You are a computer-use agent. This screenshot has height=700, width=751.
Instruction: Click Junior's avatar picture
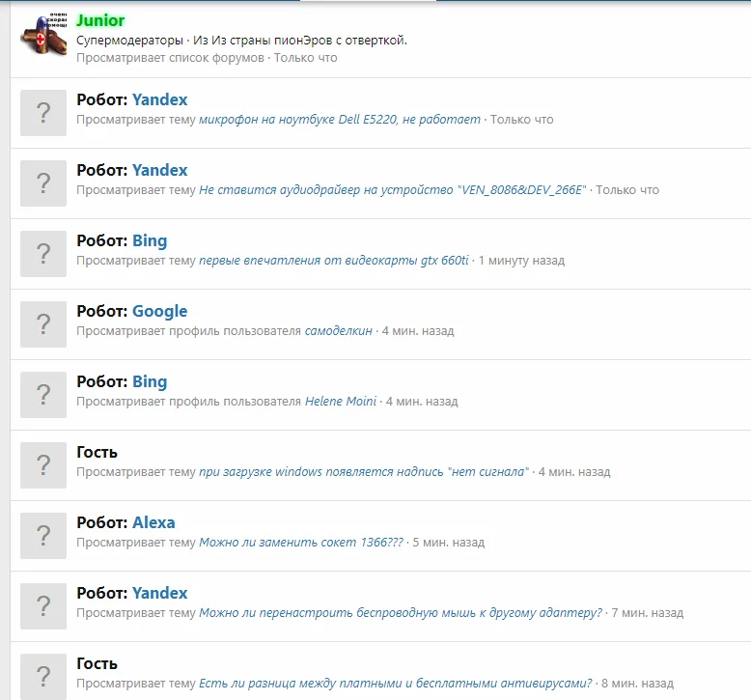(43, 37)
